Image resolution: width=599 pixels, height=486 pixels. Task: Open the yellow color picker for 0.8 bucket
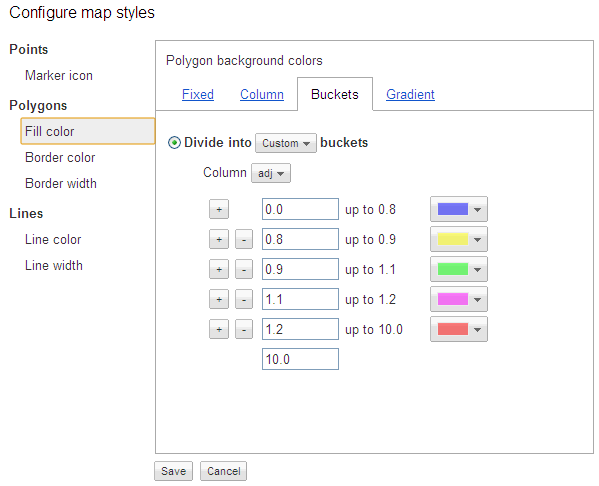(459, 239)
